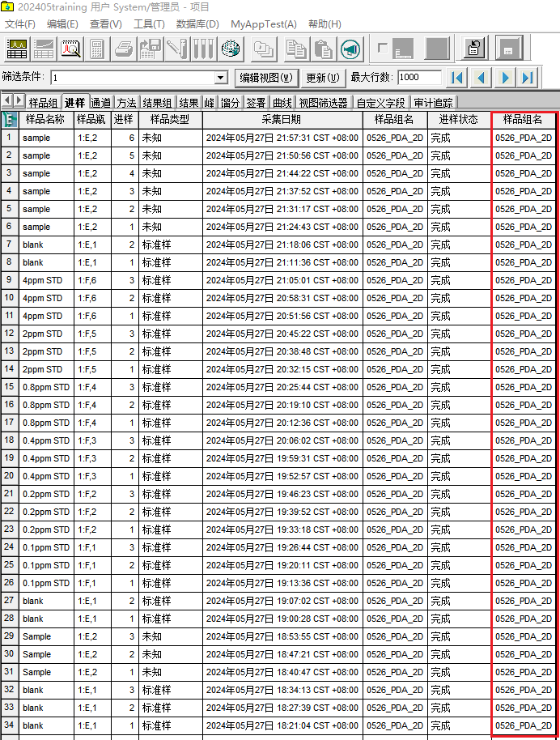
Task: Click the globe toolbar icon
Action: click(230, 49)
